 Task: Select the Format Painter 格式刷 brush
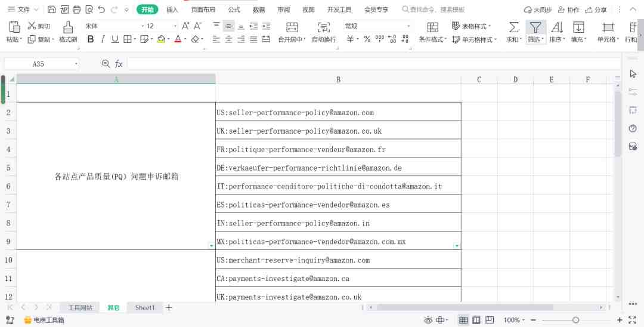68,32
